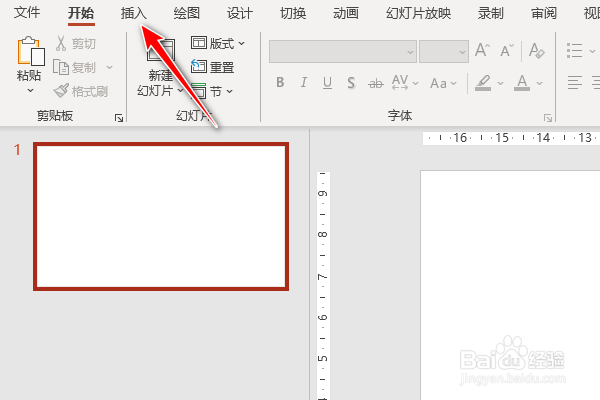Increase font size with large A

[482, 50]
